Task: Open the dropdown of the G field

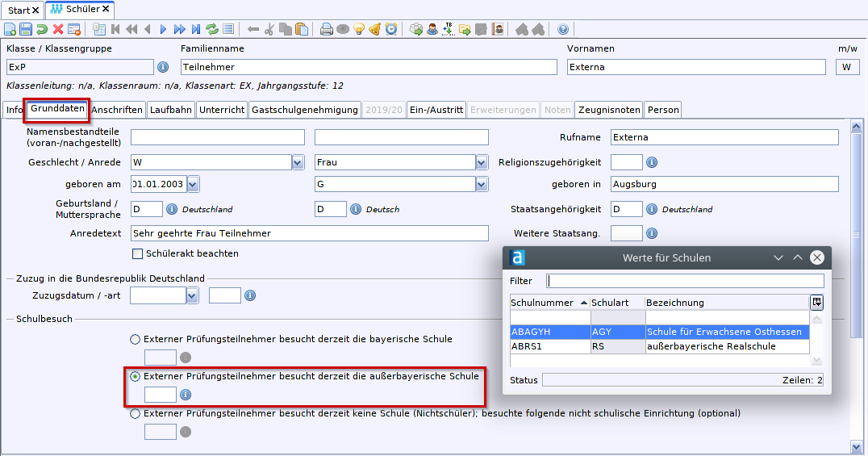Action: tap(482, 184)
